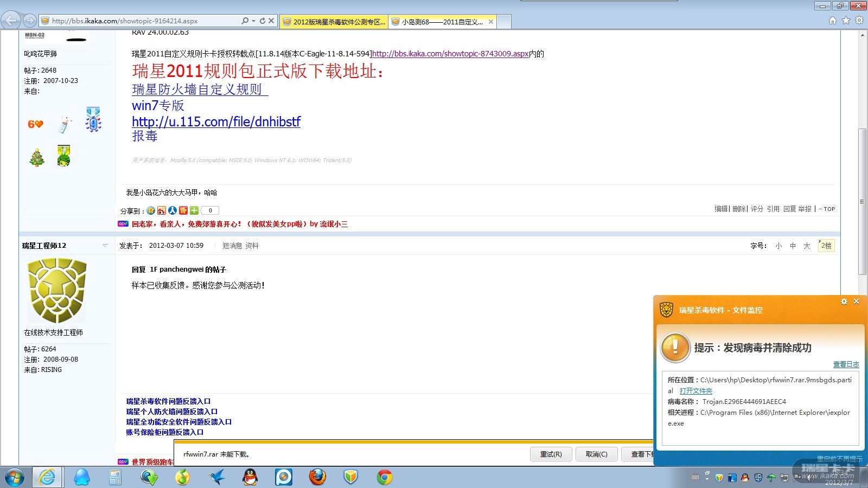Jump to page top via TOP link
The width and height of the screenshot is (868, 488).
click(827, 209)
